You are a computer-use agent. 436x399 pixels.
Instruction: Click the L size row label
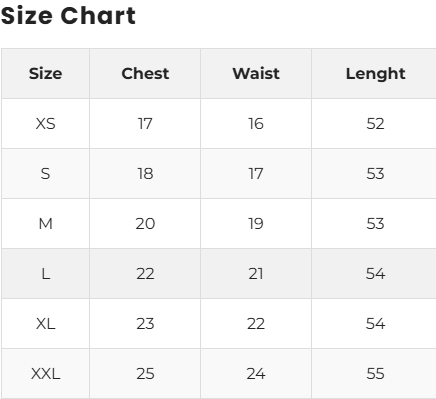pos(45,274)
